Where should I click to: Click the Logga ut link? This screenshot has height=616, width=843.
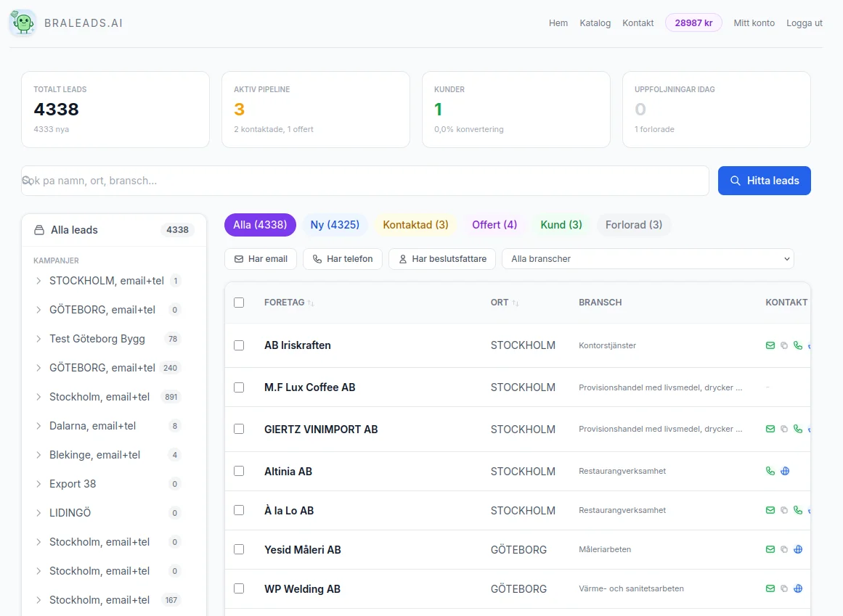point(804,22)
